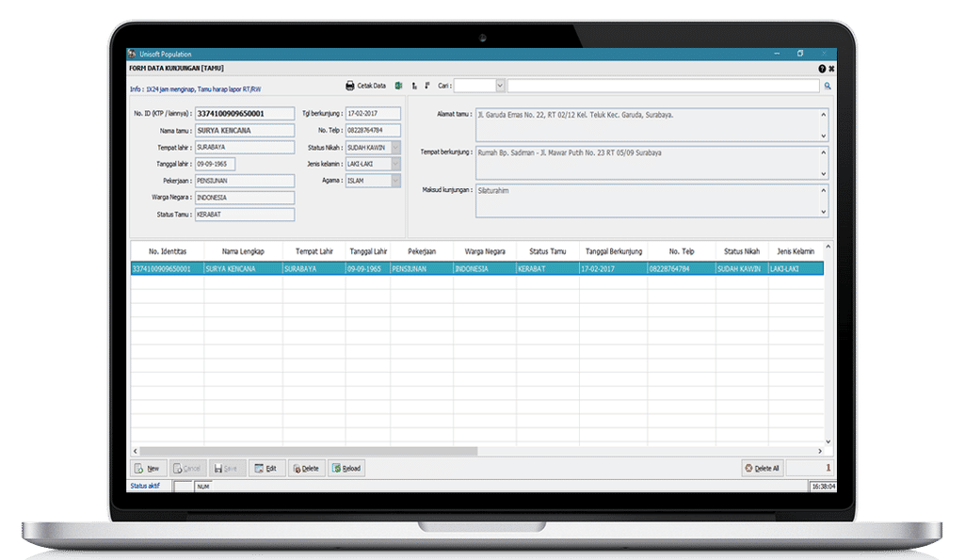
Task: Click the Cetak Data print button
Action: 365,86
